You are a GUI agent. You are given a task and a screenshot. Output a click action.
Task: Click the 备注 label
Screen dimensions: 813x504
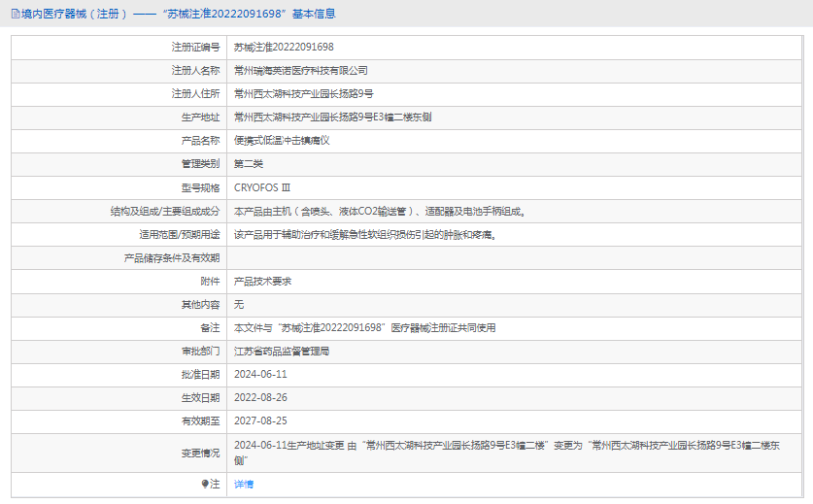point(210,327)
